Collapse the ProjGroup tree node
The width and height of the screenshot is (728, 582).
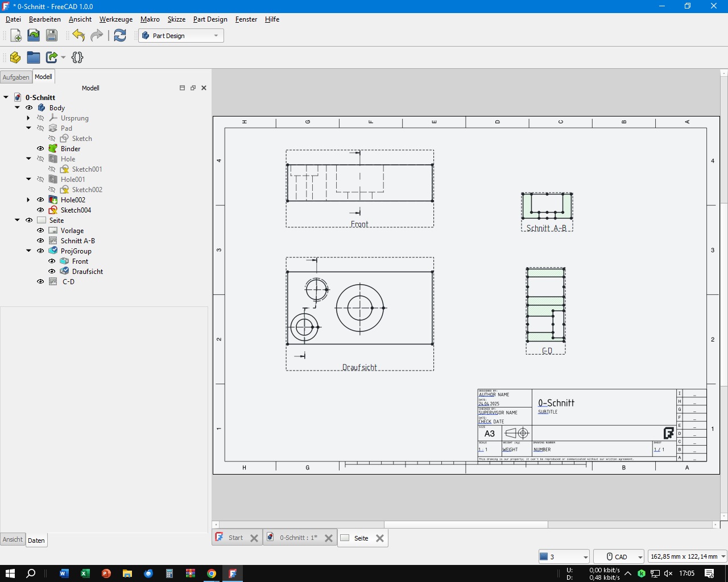click(x=28, y=251)
